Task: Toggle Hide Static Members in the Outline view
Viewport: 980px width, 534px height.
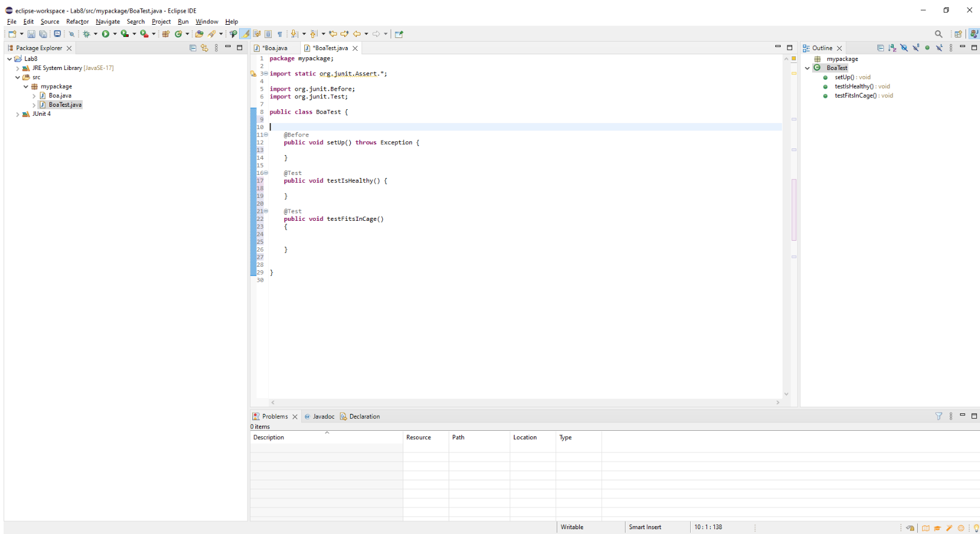Action: [916, 48]
